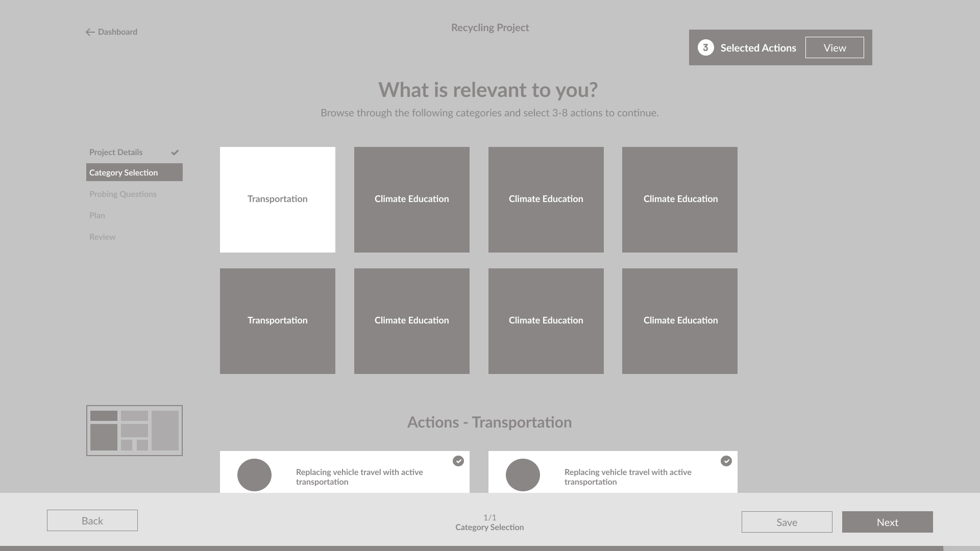Click the Dashboard back arrow icon

click(x=90, y=32)
